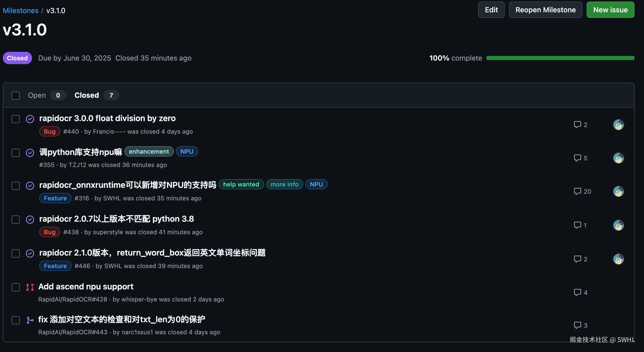
Task: Tick checkbox for rapidocr_onnxruntime NPU issue
Action: [x=16, y=186]
